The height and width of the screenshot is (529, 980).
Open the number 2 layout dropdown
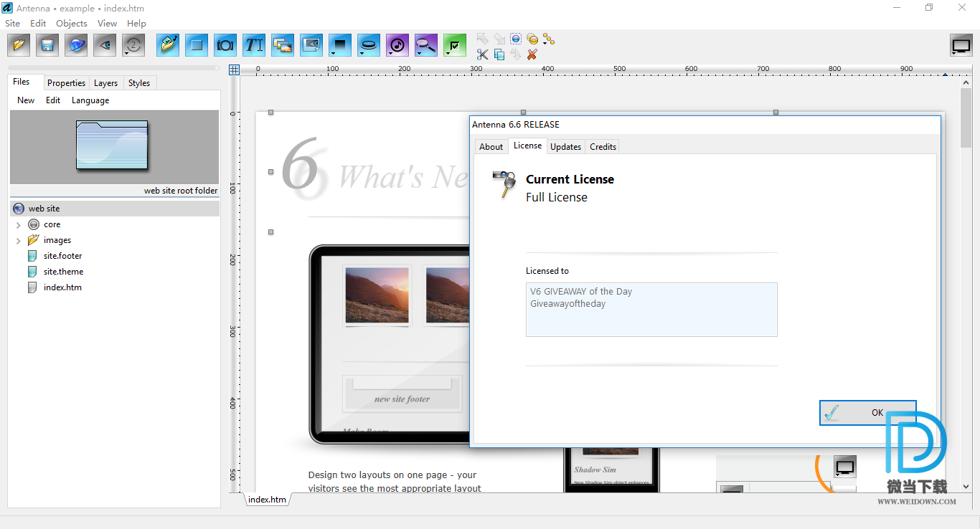(x=133, y=45)
